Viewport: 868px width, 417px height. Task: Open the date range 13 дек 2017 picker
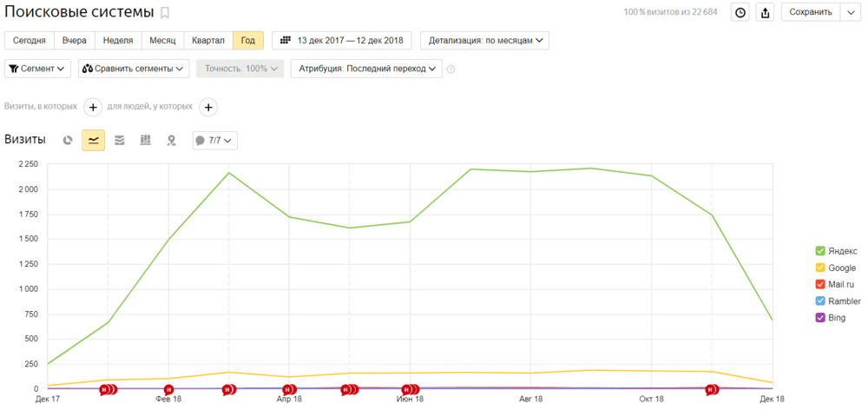point(341,41)
